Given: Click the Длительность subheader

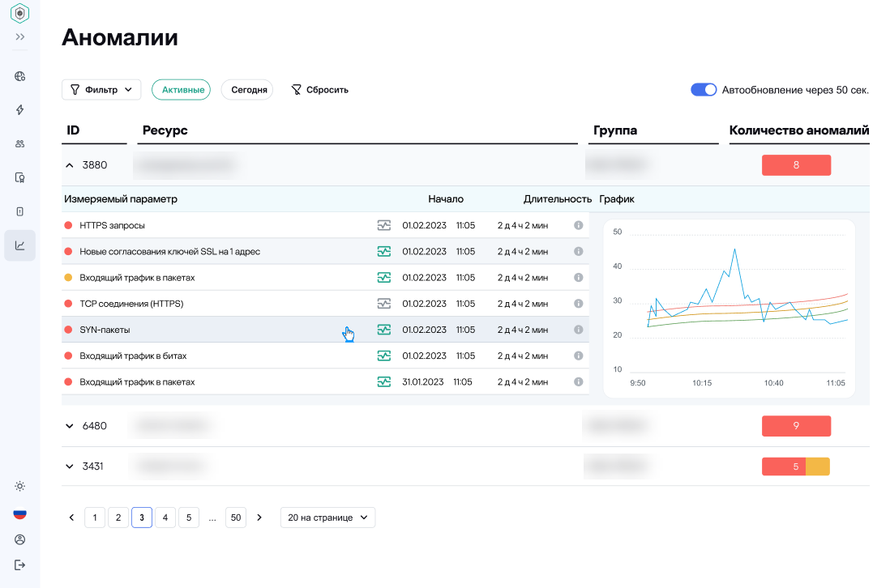Looking at the screenshot, I should [558, 199].
